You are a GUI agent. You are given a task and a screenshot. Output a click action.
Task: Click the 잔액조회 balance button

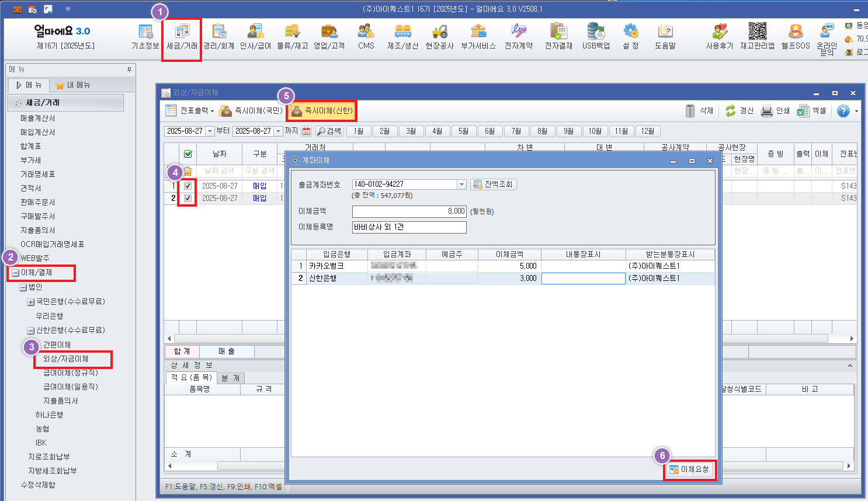pyautogui.click(x=493, y=185)
